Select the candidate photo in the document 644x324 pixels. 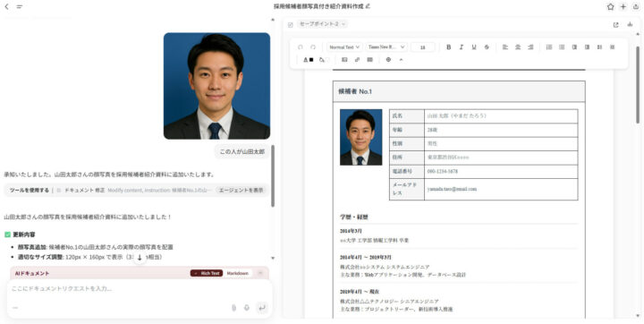361,137
